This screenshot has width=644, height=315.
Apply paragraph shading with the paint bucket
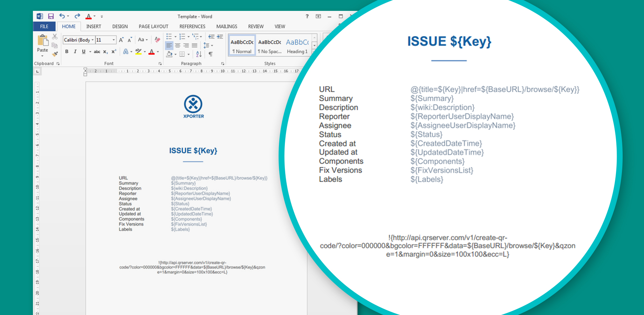169,54
